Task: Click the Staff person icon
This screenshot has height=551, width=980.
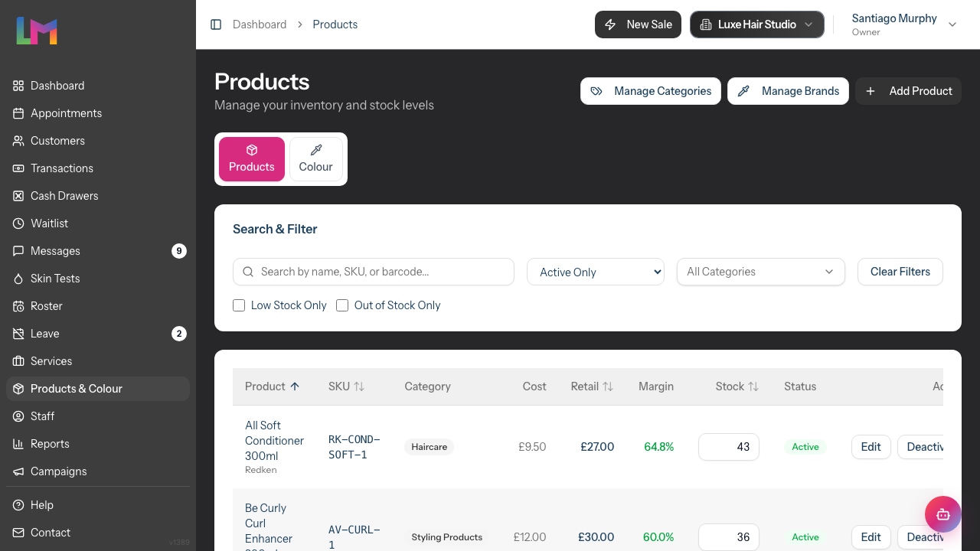Action: (18, 416)
